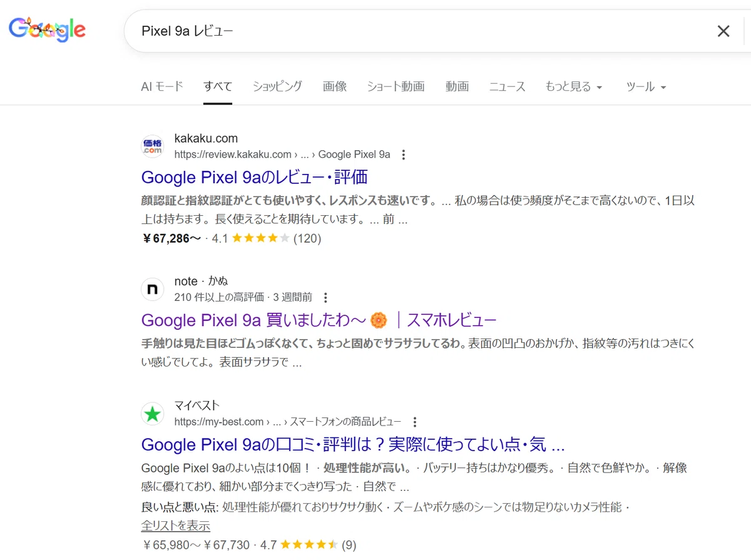Click the ¥65,980〜¥67,730 price range

click(x=196, y=545)
